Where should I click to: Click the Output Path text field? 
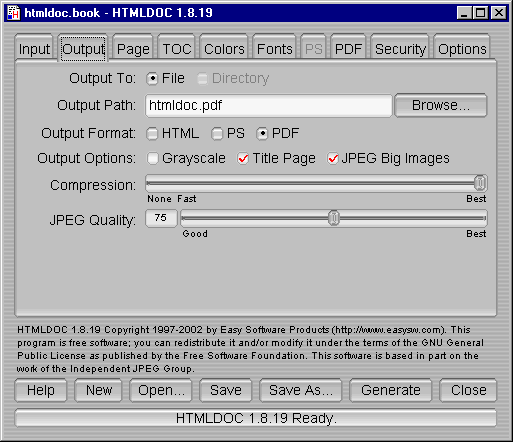pos(269,105)
